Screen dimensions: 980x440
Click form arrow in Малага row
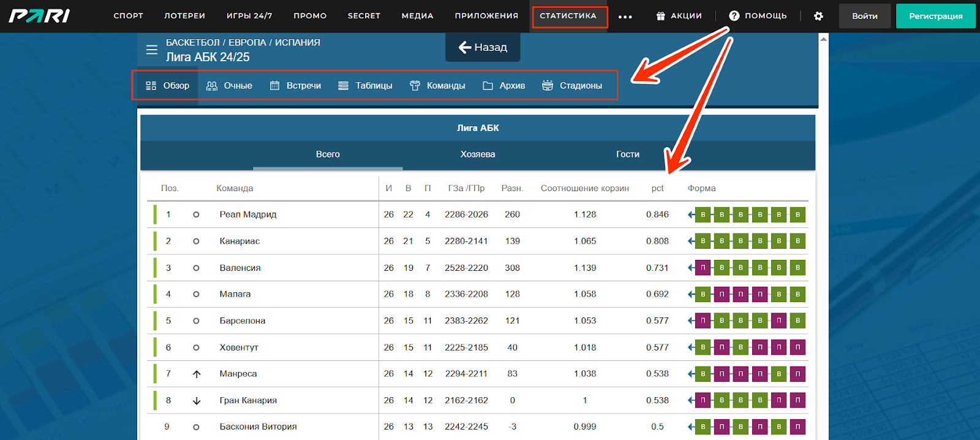pos(691,294)
